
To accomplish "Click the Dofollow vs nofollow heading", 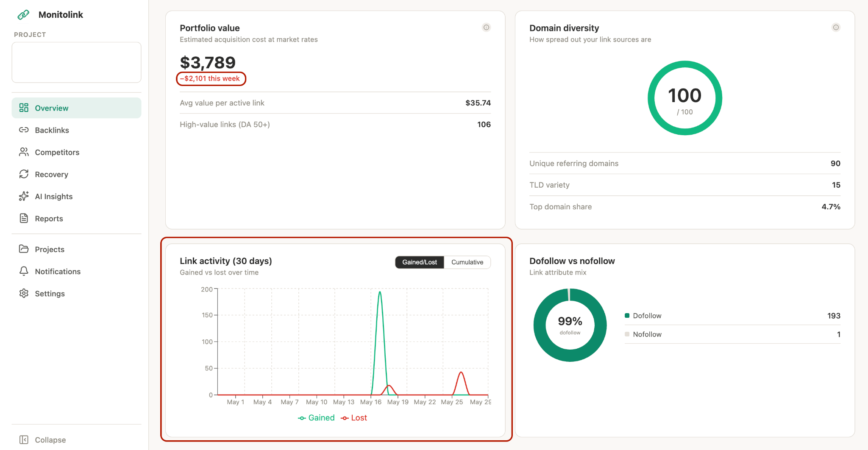I will (572, 261).
